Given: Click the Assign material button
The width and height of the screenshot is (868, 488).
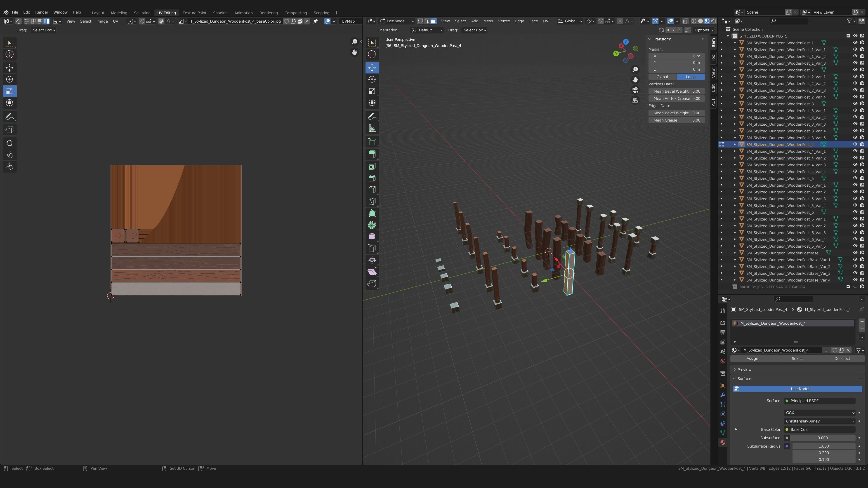Looking at the screenshot, I should 752,359.
